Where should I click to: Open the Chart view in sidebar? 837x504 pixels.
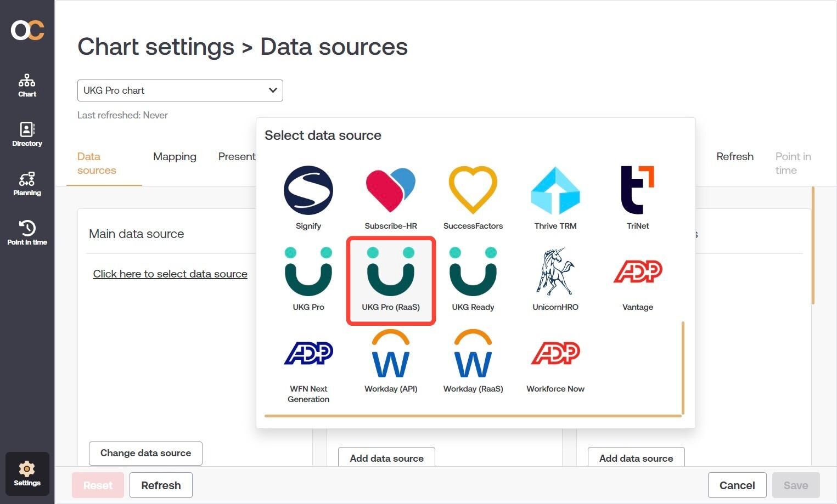click(27, 86)
